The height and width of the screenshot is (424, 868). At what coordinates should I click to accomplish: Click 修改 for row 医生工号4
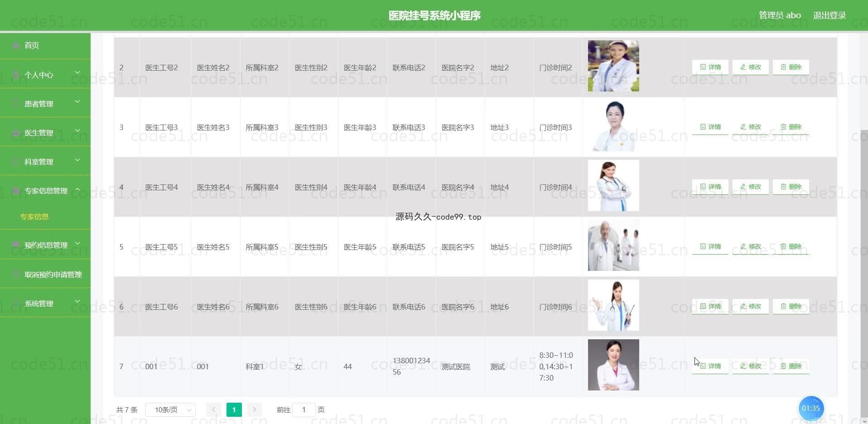point(750,187)
